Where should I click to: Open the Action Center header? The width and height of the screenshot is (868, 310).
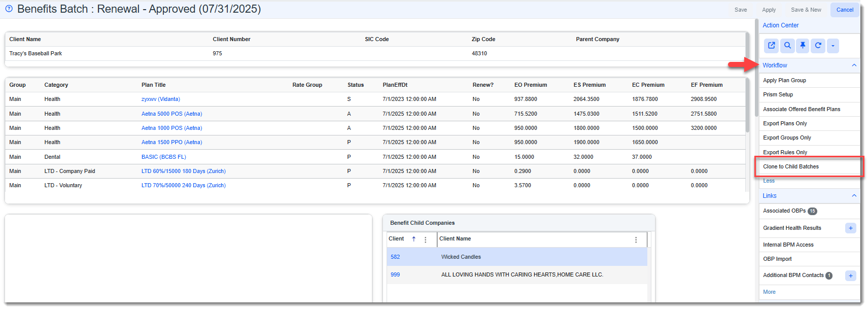(780, 25)
